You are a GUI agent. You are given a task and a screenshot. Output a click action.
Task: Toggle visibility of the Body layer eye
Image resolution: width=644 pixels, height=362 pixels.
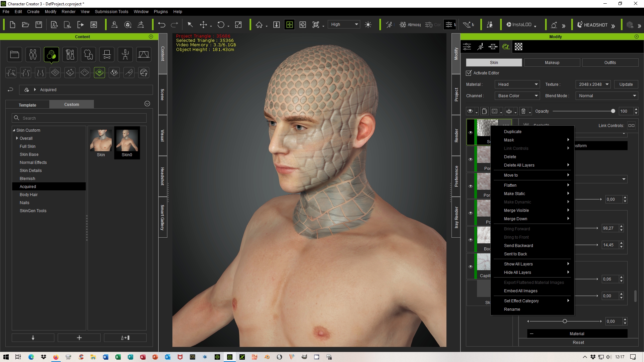click(x=471, y=240)
